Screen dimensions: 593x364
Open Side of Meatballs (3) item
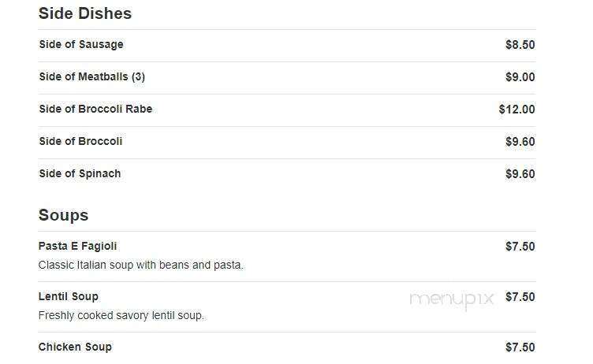92,76
